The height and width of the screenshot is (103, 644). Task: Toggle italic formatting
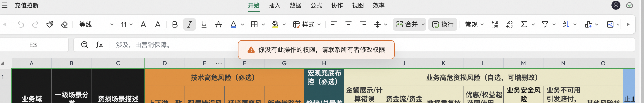tap(190, 24)
